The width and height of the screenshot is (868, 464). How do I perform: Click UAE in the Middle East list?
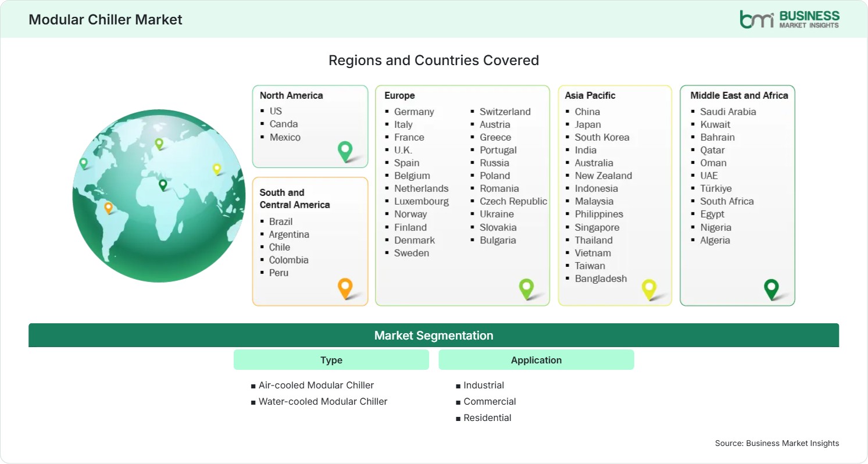coord(709,176)
